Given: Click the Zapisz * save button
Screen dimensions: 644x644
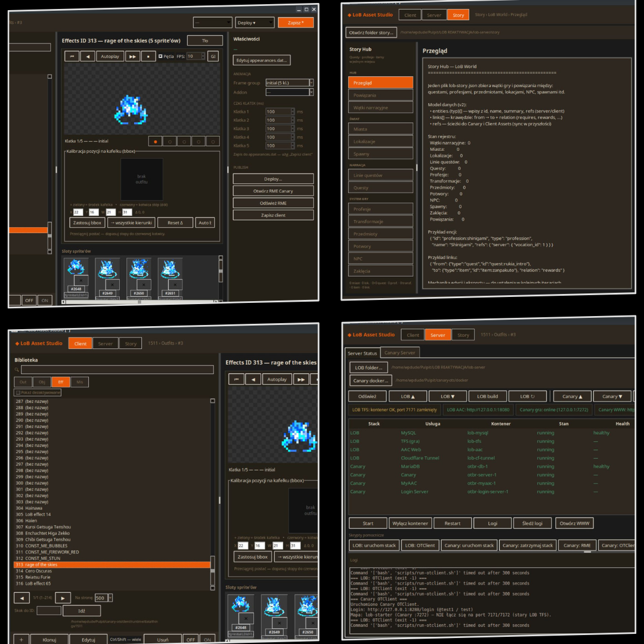Looking at the screenshot, I should (296, 23).
